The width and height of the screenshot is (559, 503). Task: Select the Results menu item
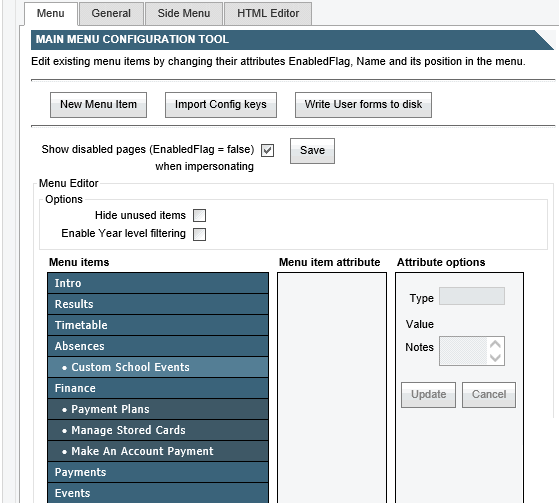158,304
